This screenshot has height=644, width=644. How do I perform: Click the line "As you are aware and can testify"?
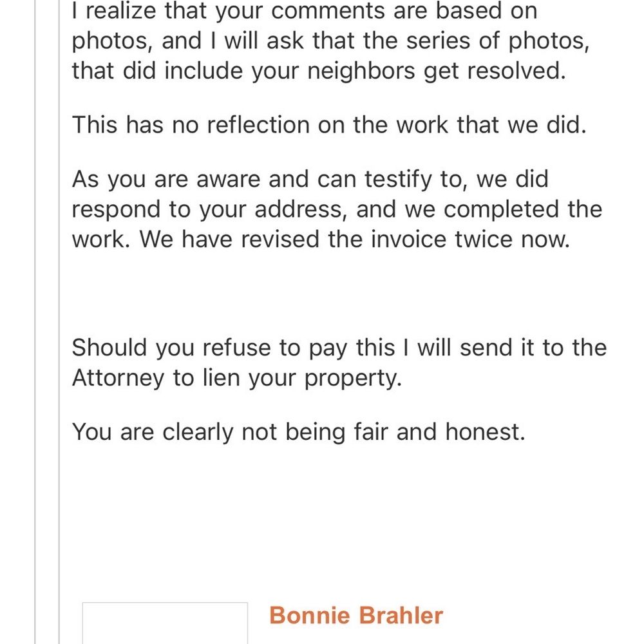coord(310,180)
